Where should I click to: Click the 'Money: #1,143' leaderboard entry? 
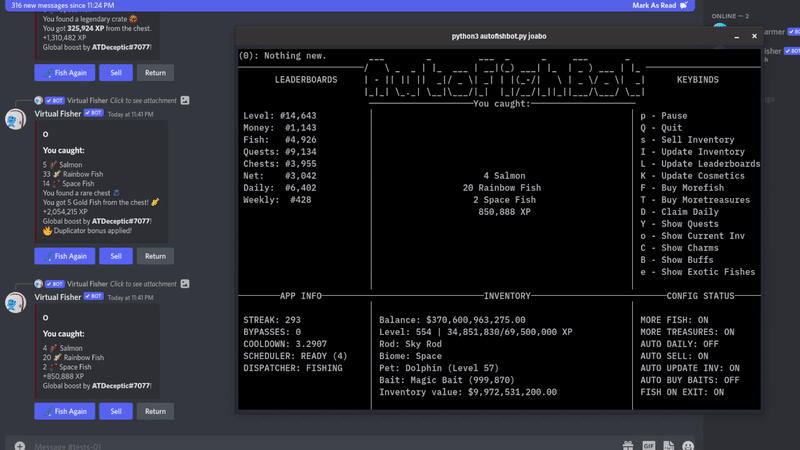280,128
